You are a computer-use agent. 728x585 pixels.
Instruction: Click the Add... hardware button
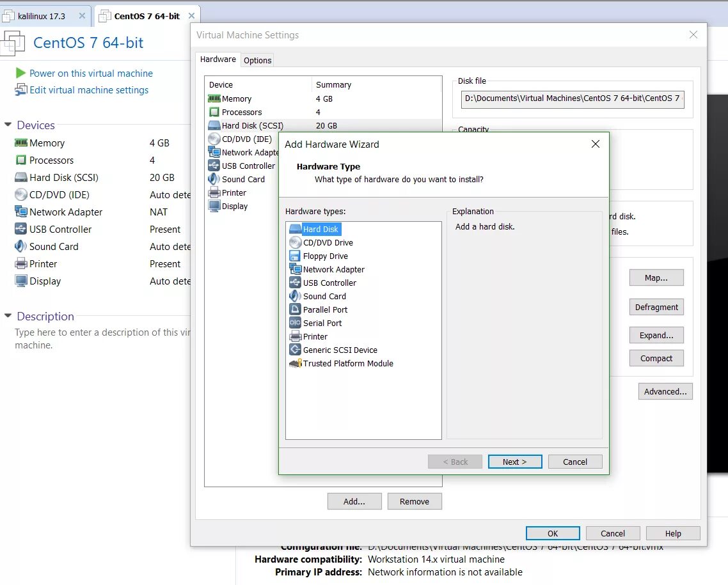tap(354, 501)
